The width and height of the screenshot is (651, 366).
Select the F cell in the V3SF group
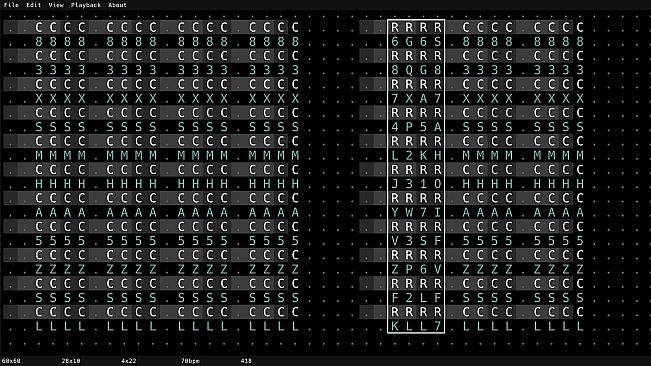[438, 241]
